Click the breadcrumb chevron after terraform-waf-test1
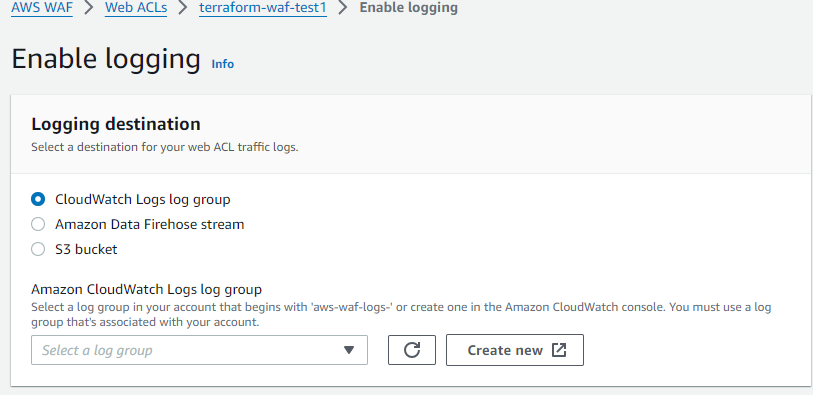The height and width of the screenshot is (395, 813). coord(343,8)
